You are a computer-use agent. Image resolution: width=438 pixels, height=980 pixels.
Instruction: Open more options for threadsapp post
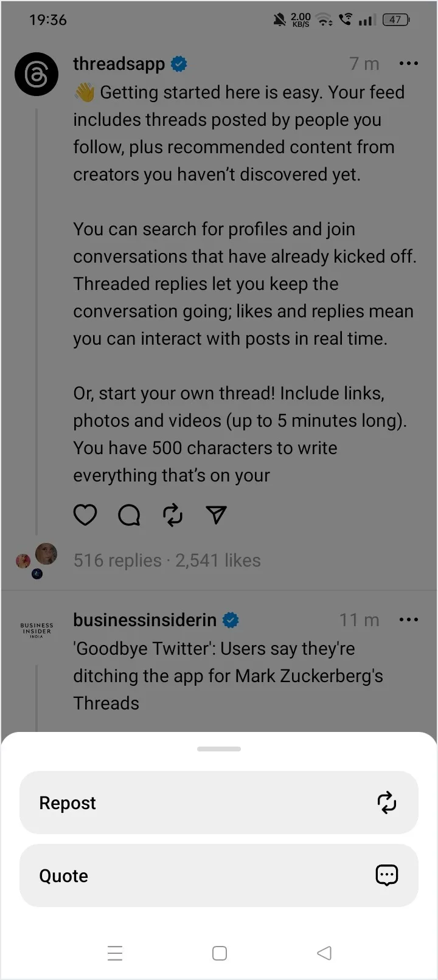click(x=408, y=63)
